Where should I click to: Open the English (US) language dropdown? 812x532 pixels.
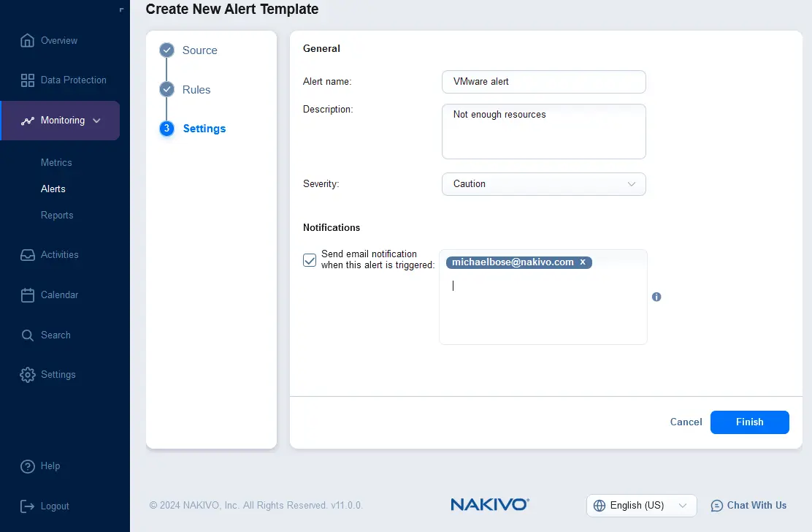tap(642, 506)
